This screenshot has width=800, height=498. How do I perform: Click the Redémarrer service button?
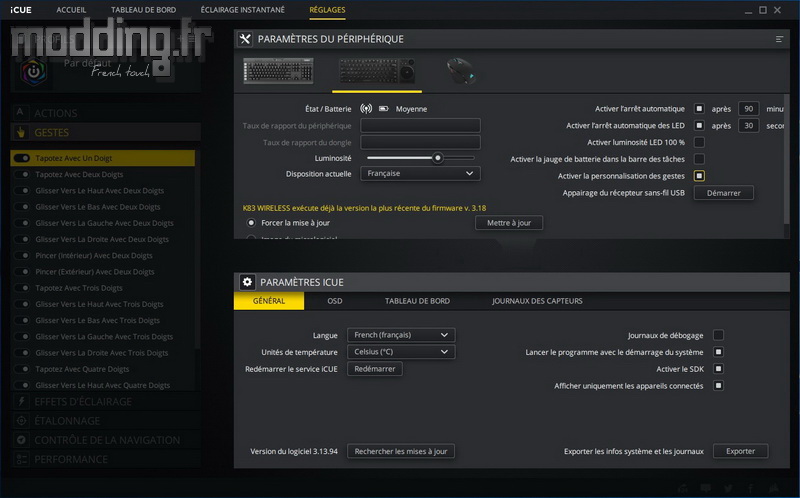[374, 369]
